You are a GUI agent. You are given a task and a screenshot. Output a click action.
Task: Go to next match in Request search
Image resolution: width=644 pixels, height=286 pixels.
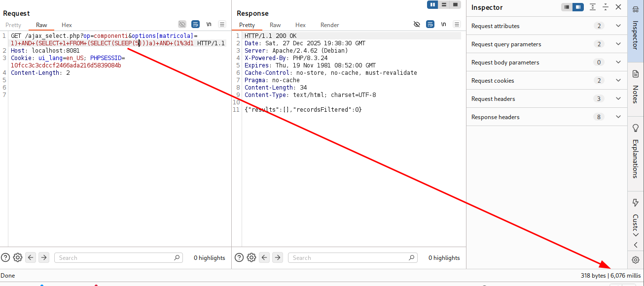(x=44, y=257)
